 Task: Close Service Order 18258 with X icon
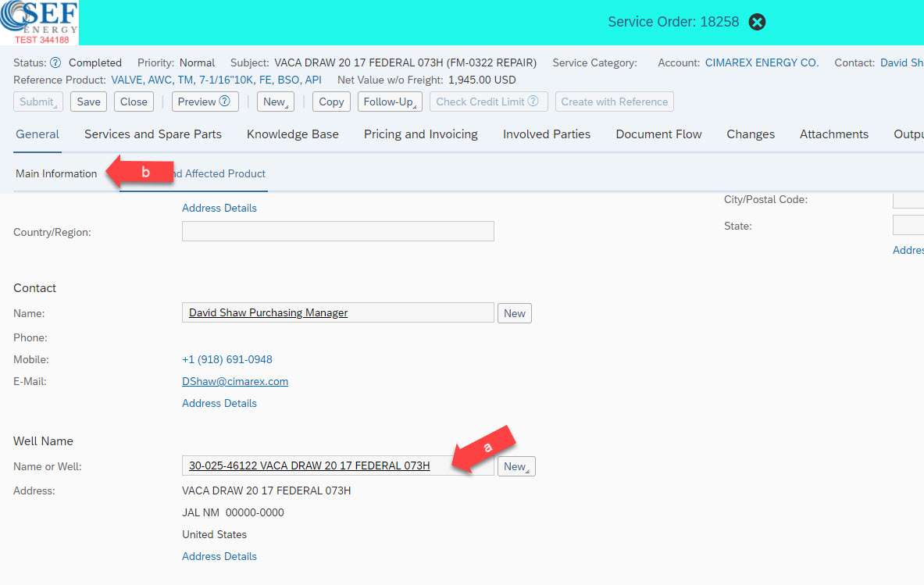[757, 22]
